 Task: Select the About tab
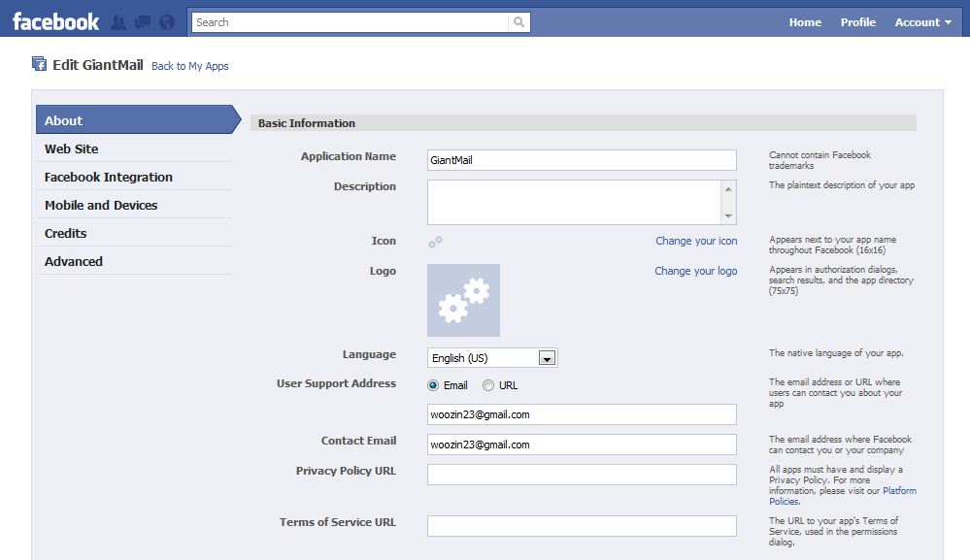click(x=138, y=120)
